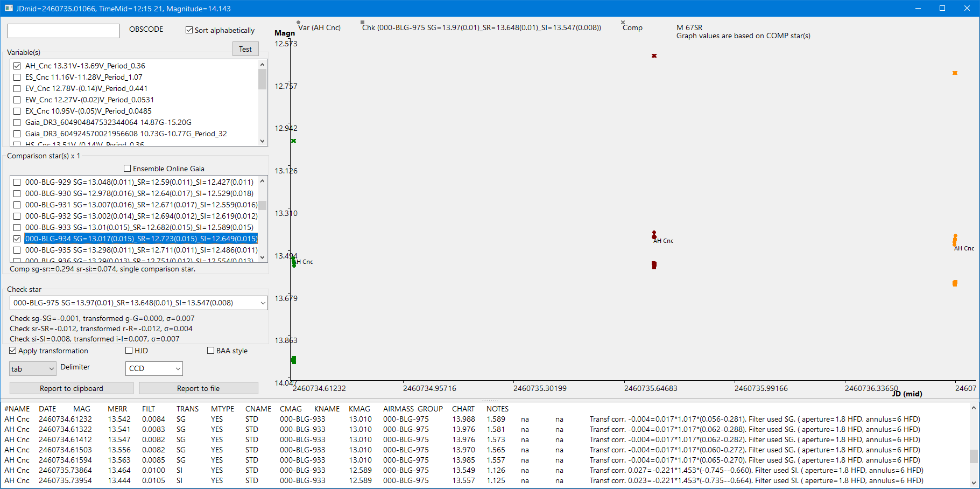
Task: Click the orange square check star point
Action: (x=955, y=283)
